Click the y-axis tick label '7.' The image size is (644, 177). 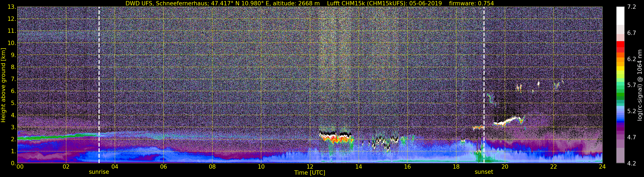coord(13,79)
